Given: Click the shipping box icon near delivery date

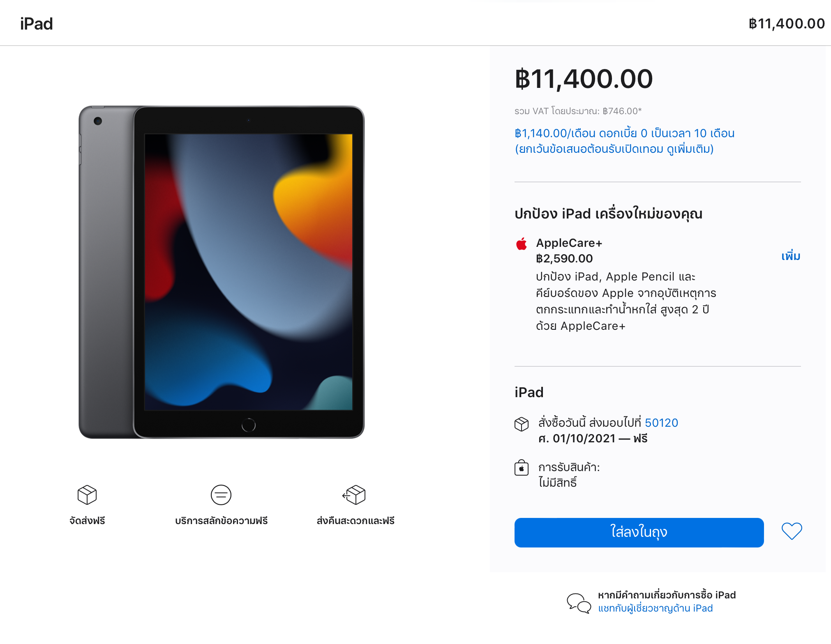Looking at the screenshot, I should pyautogui.click(x=522, y=424).
